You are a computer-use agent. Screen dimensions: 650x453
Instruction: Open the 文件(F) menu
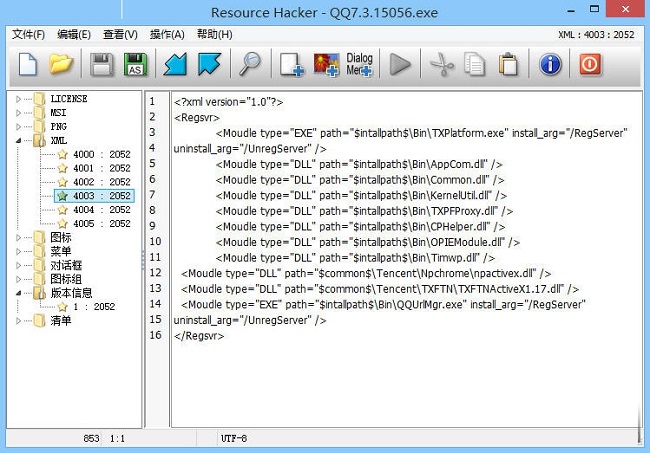tap(28, 35)
